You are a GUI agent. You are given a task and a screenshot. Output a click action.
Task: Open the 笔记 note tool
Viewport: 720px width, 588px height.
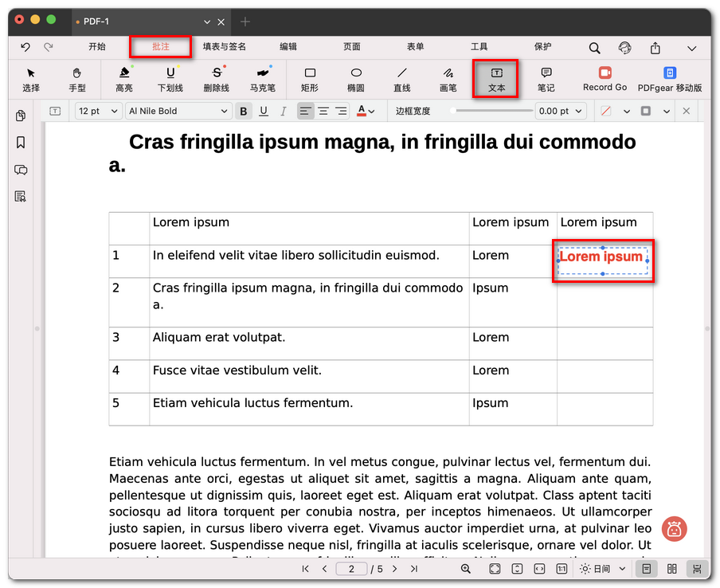click(546, 78)
